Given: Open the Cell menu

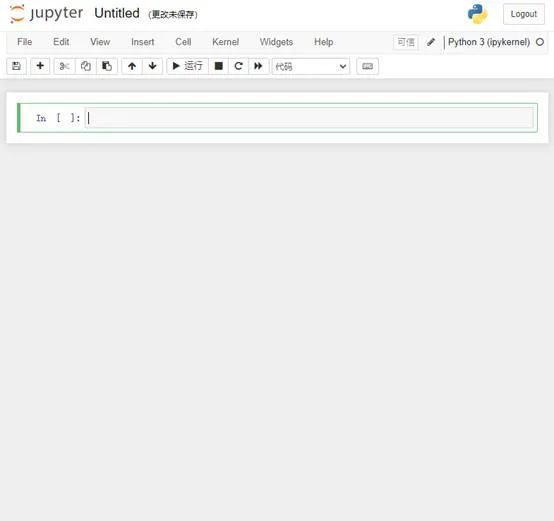Looking at the screenshot, I should [x=183, y=42].
